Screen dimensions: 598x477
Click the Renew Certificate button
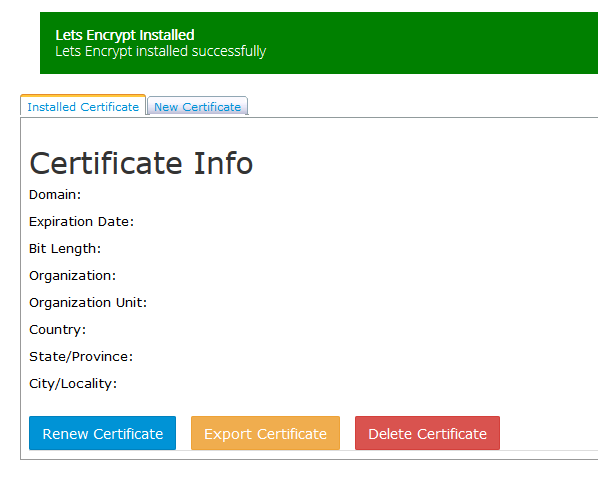[x=103, y=433]
